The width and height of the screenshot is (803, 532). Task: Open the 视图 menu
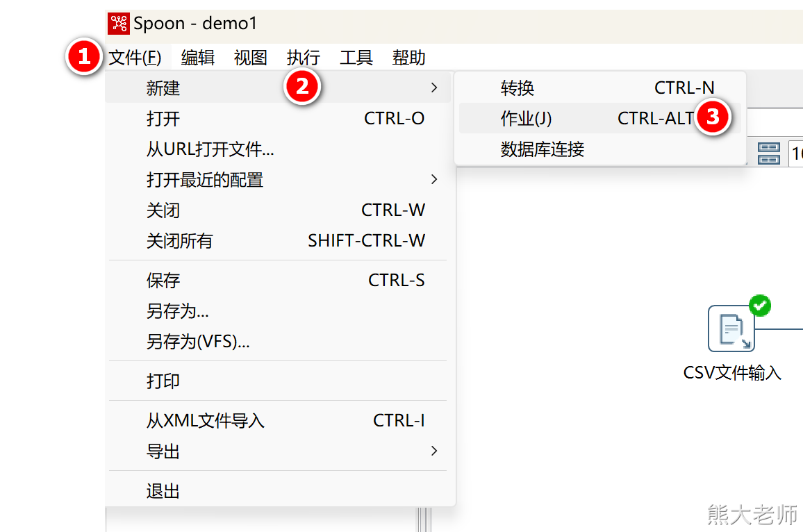tap(251, 58)
